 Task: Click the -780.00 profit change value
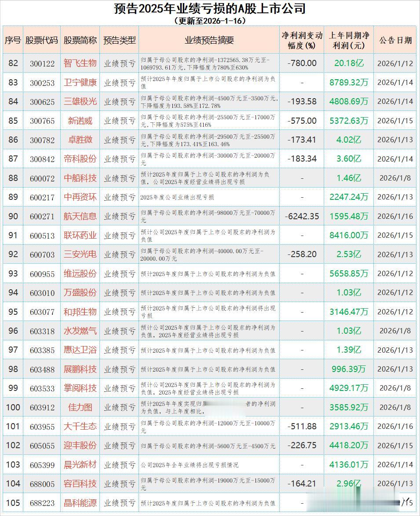click(x=302, y=63)
